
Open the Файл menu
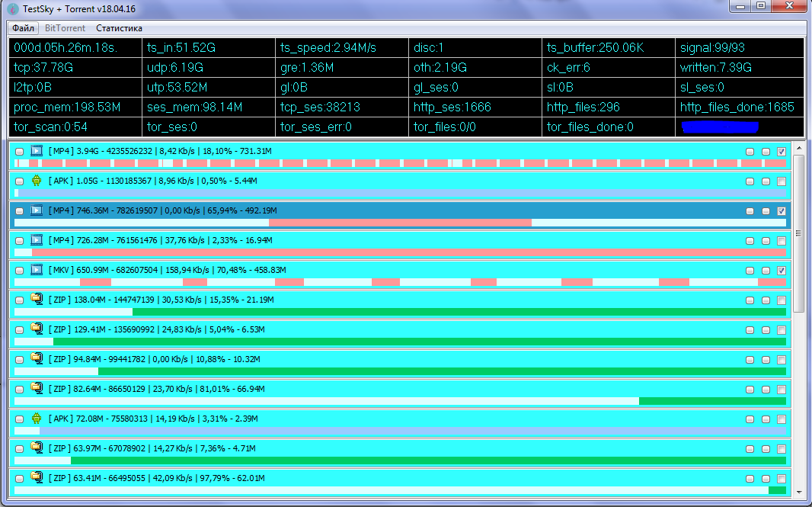pyautogui.click(x=23, y=28)
